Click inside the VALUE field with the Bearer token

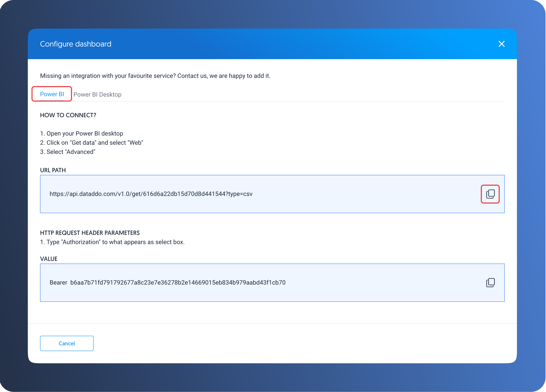(265, 282)
